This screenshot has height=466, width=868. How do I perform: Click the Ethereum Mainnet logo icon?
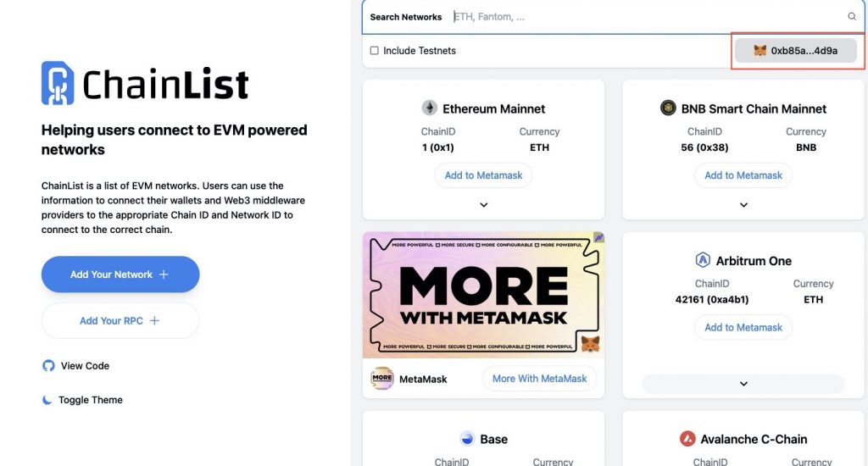point(430,108)
